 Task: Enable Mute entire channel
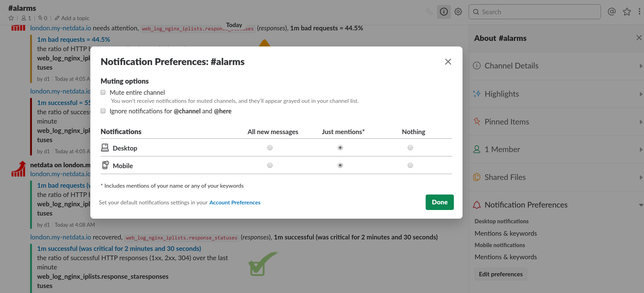pyautogui.click(x=103, y=92)
